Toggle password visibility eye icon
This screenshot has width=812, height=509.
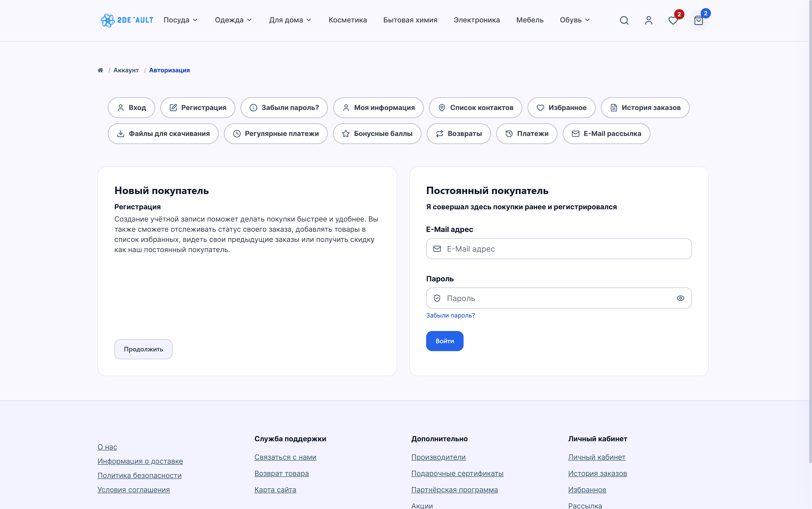680,298
